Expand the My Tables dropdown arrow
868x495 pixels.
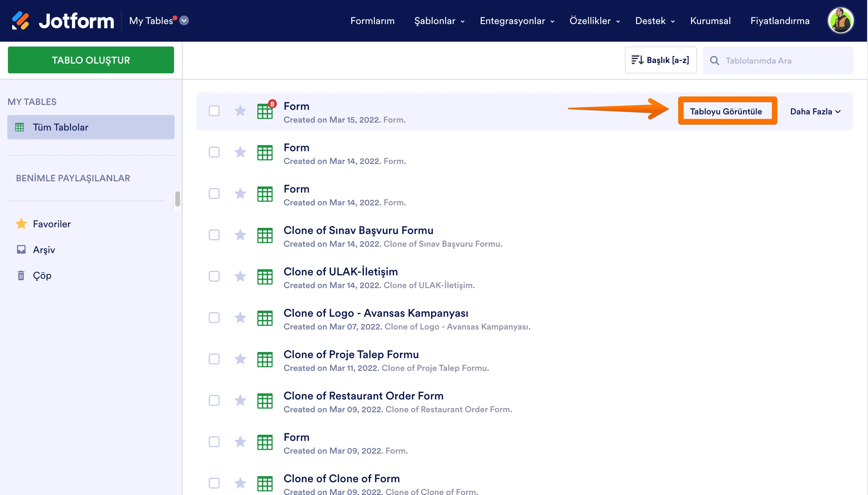tap(184, 21)
